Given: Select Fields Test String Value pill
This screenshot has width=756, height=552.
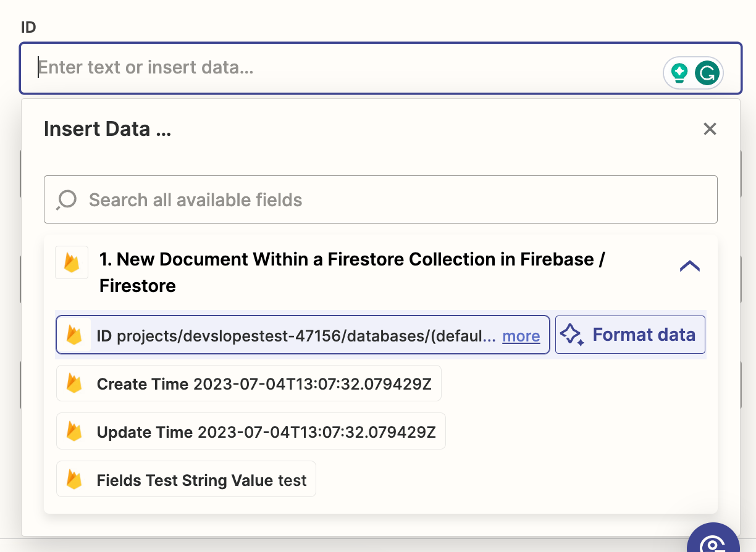Looking at the screenshot, I should point(186,479).
